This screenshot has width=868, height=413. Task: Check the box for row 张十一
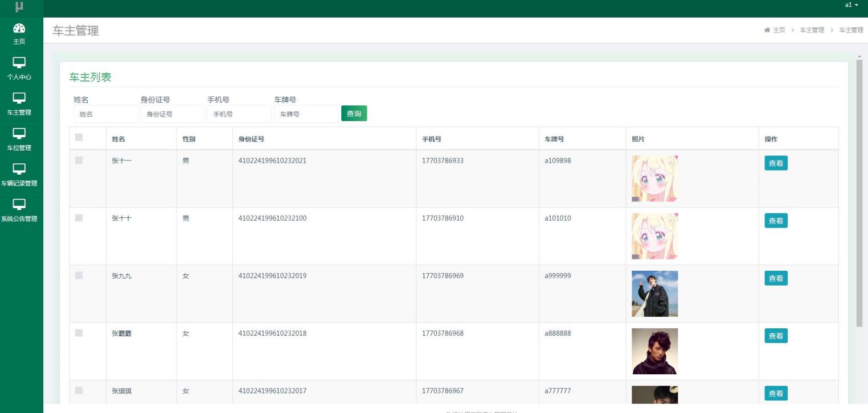tap(79, 160)
